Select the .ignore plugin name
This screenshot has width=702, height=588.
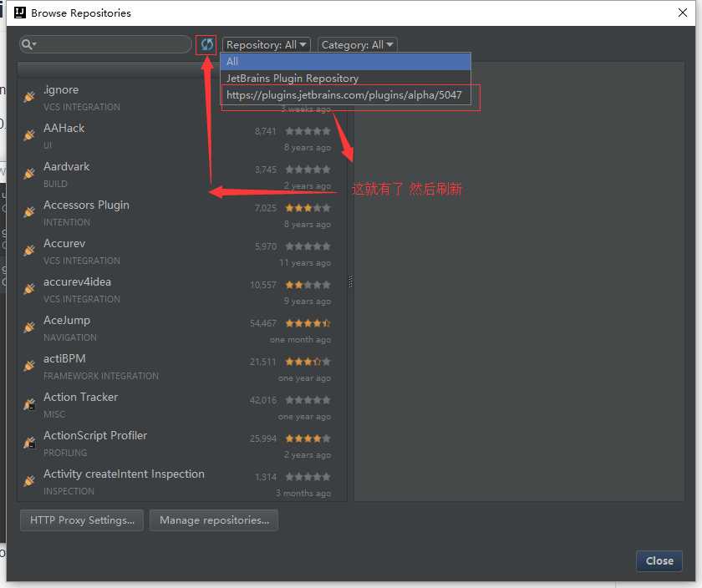click(61, 89)
